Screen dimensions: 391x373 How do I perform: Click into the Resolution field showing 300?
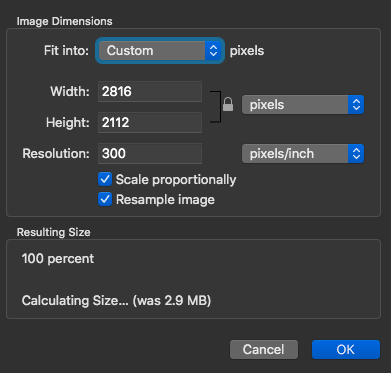(150, 153)
